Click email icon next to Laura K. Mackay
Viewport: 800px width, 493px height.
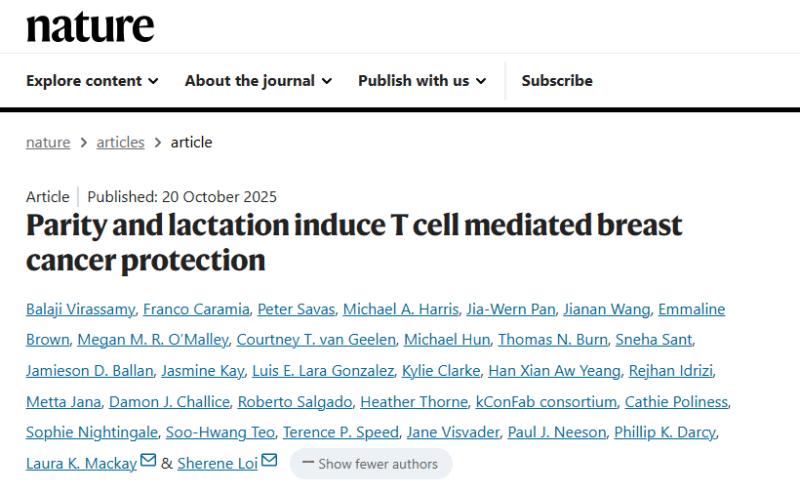click(x=148, y=461)
